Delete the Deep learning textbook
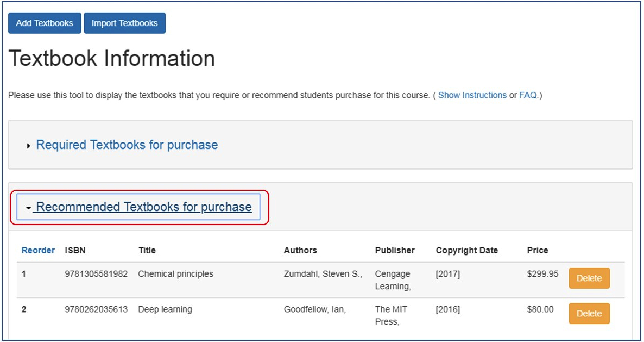Image resolution: width=644 pixels, height=342 pixels. 589,314
